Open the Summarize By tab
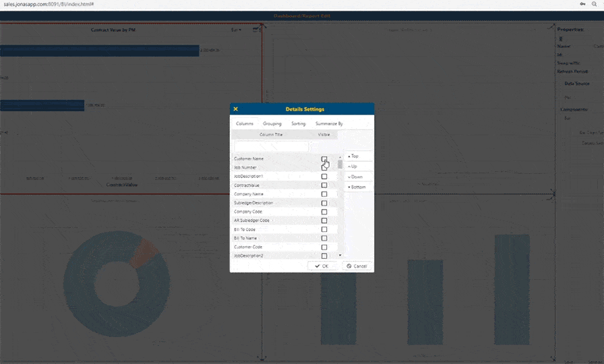The width and height of the screenshot is (604, 364). [329, 123]
